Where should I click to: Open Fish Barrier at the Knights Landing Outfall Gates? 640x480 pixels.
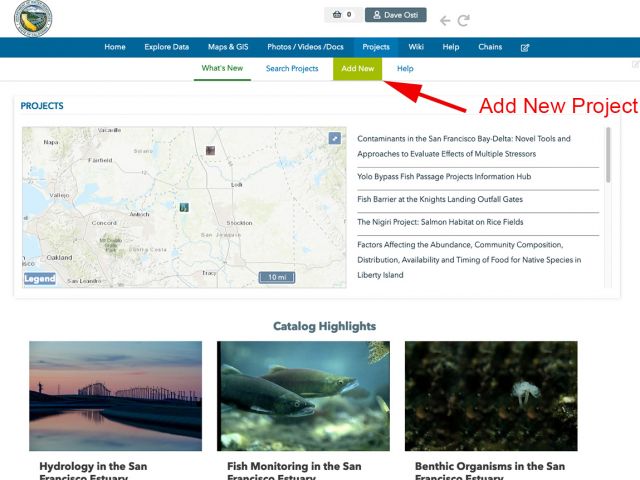pos(440,199)
